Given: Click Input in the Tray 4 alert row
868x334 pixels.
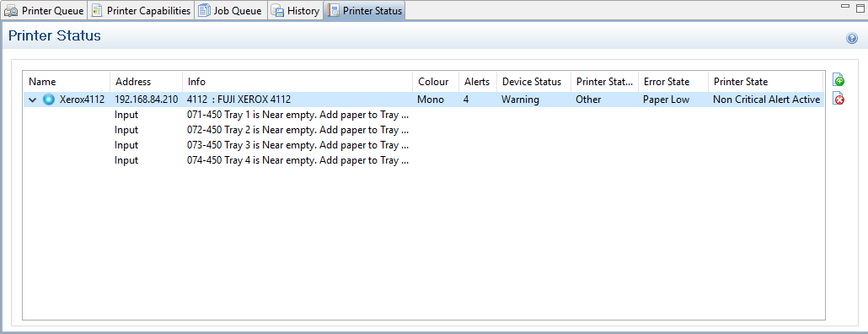Looking at the screenshot, I should coord(126,160).
